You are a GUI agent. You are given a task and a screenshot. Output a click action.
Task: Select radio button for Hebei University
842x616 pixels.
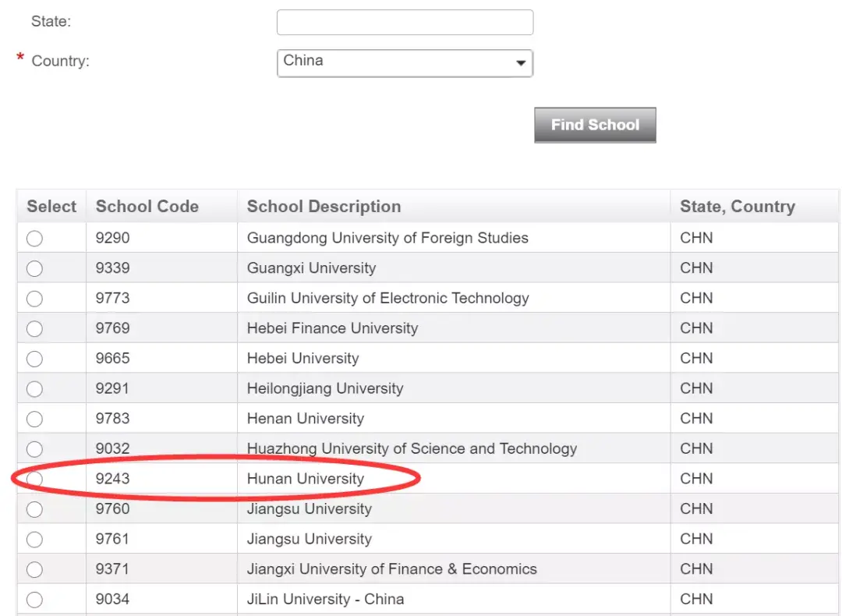(x=34, y=359)
